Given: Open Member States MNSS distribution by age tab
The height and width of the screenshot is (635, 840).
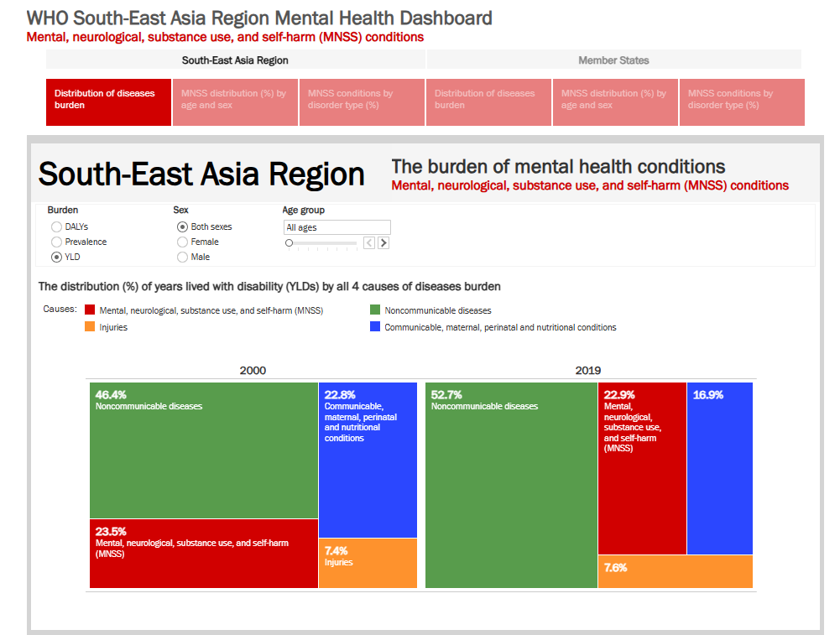Looking at the screenshot, I should pyautogui.click(x=615, y=102).
